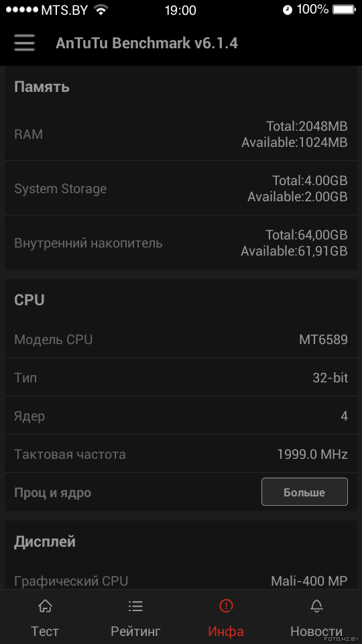Screen dimensions: 362x644
Task: Tap the bell icon above Новости
Action: point(316,605)
